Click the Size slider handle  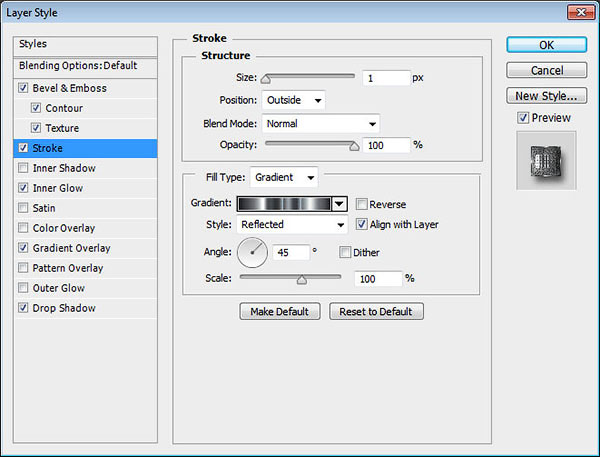266,79
